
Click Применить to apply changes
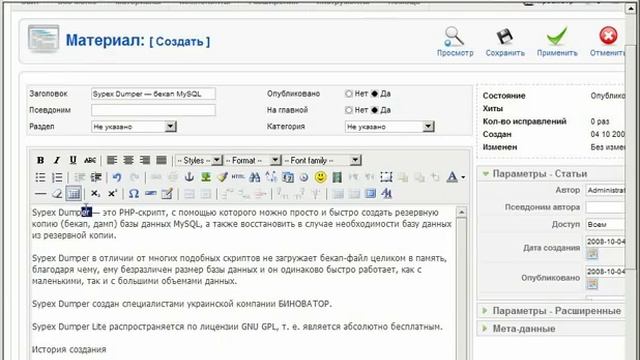click(x=557, y=42)
